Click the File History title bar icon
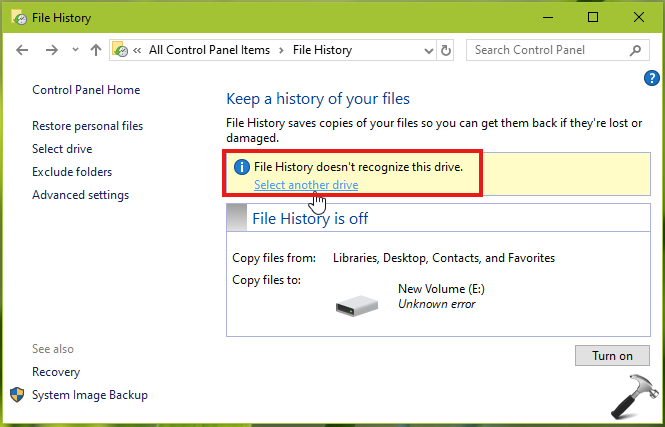665x427 pixels. coord(20,17)
